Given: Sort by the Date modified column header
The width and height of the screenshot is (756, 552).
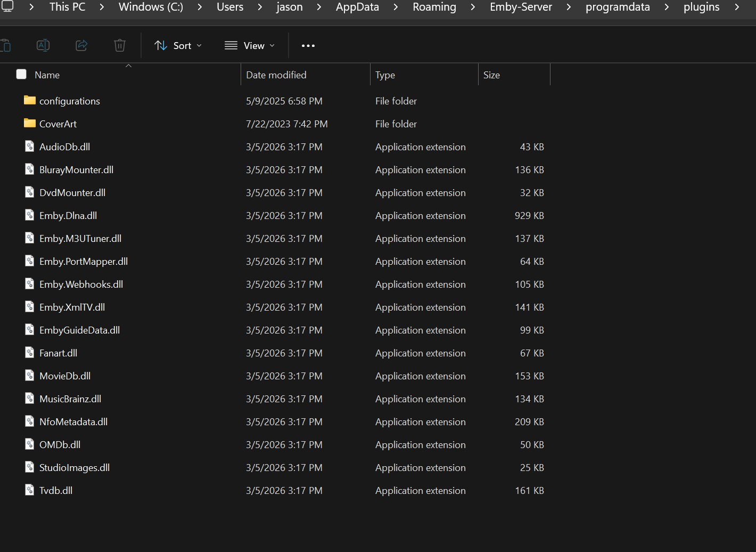Looking at the screenshot, I should click(x=276, y=75).
